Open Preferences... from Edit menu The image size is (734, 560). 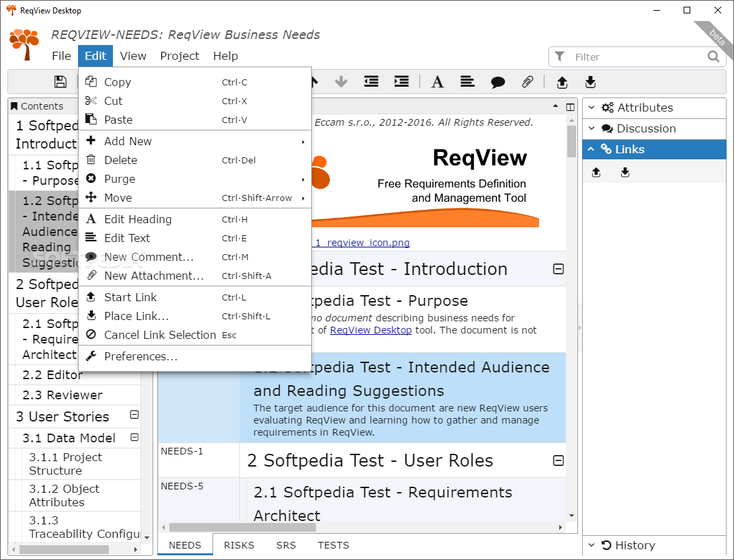coord(195,356)
